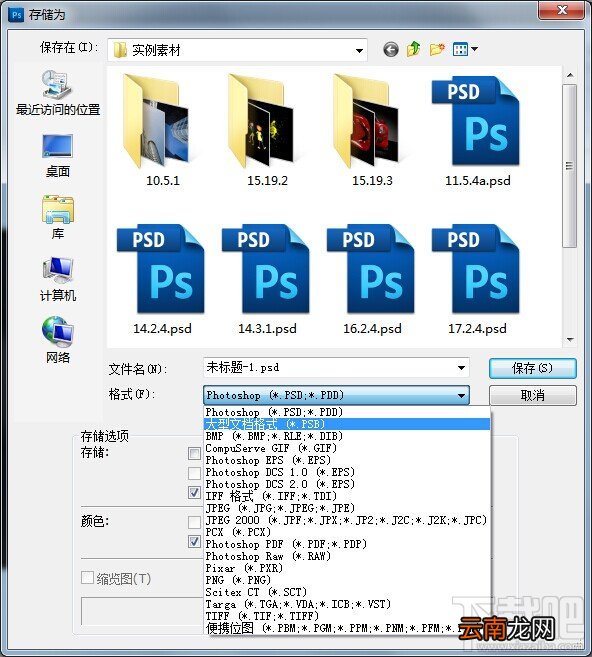Viewport: 592px width, 657px height.
Task: Toggle first unchecked checkbox under 存储
Action: click(194, 453)
